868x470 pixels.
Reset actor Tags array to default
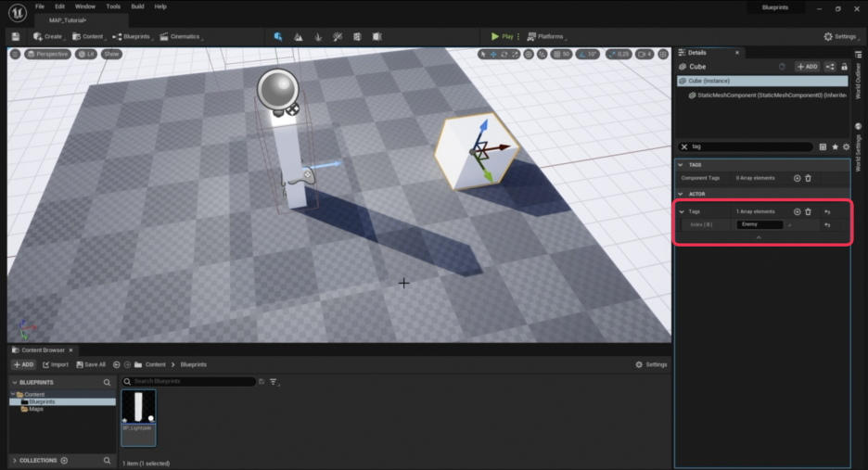click(x=827, y=211)
